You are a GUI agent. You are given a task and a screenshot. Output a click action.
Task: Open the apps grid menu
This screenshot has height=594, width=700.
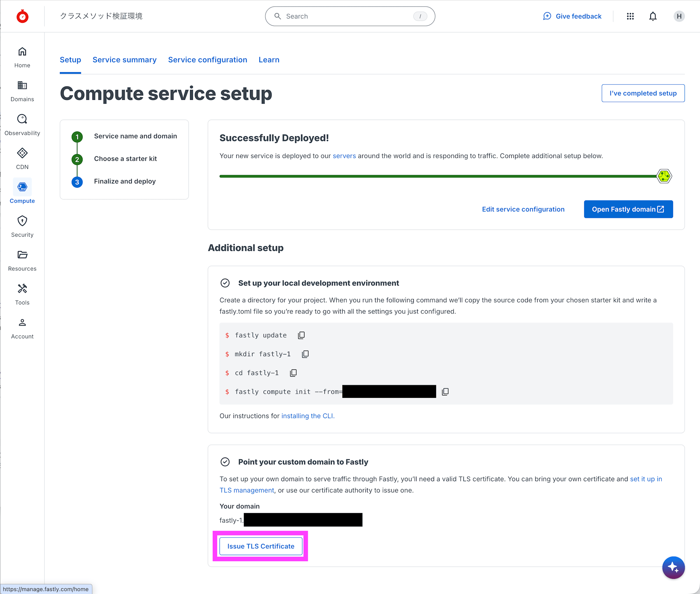[630, 16]
